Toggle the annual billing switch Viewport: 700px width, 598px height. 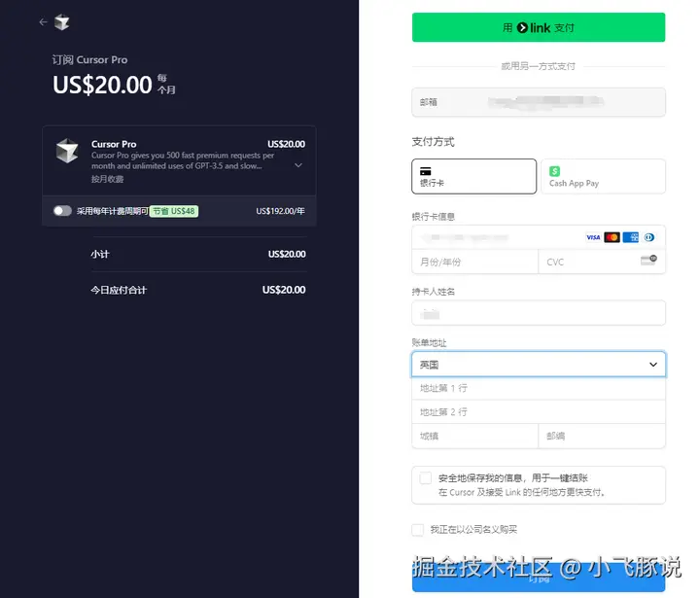[x=62, y=211]
